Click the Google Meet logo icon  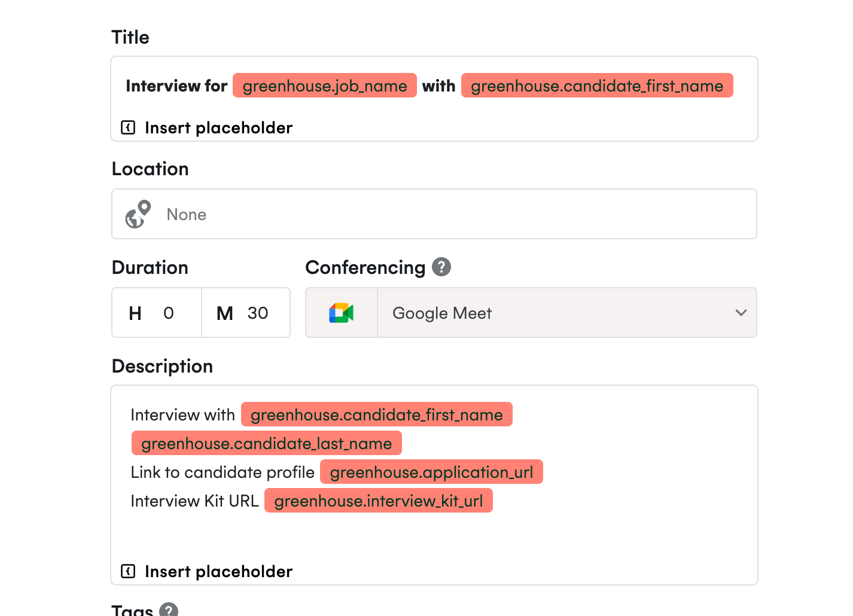[342, 313]
